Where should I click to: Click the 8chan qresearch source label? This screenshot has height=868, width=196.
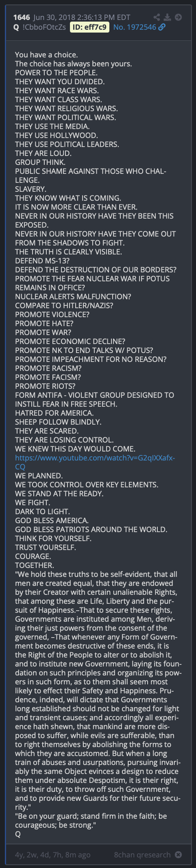click(142, 855)
